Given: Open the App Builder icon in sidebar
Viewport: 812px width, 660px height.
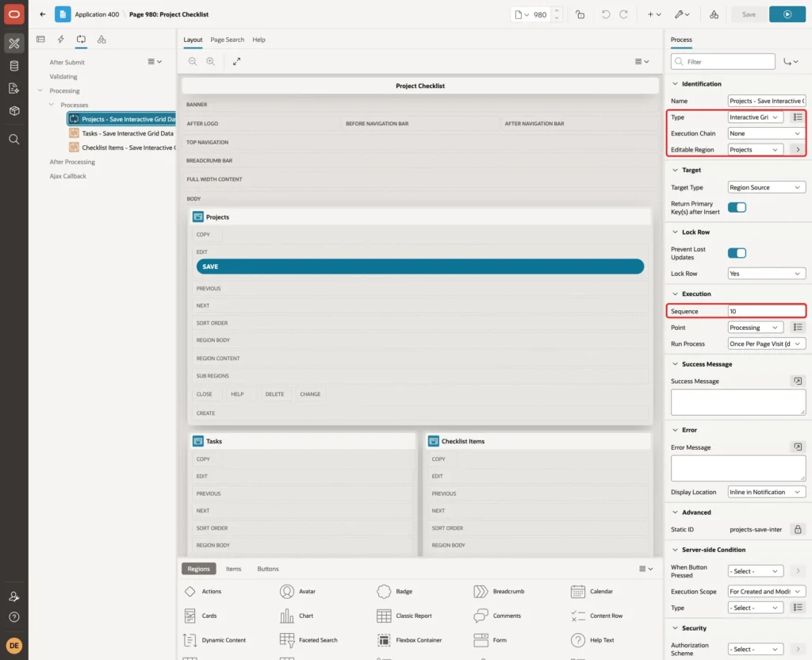Looking at the screenshot, I should point(14,44).
